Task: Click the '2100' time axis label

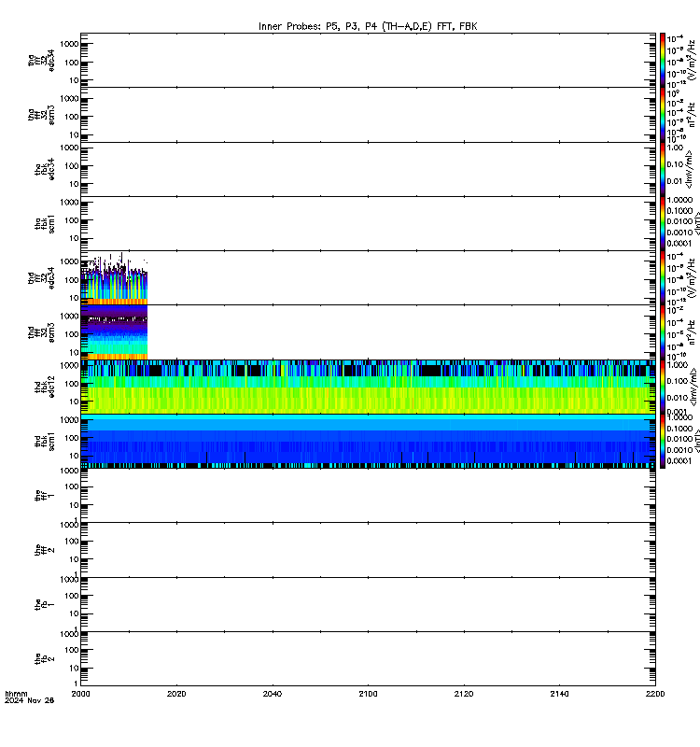Action: pyautogui.click(x=368, y=694)
